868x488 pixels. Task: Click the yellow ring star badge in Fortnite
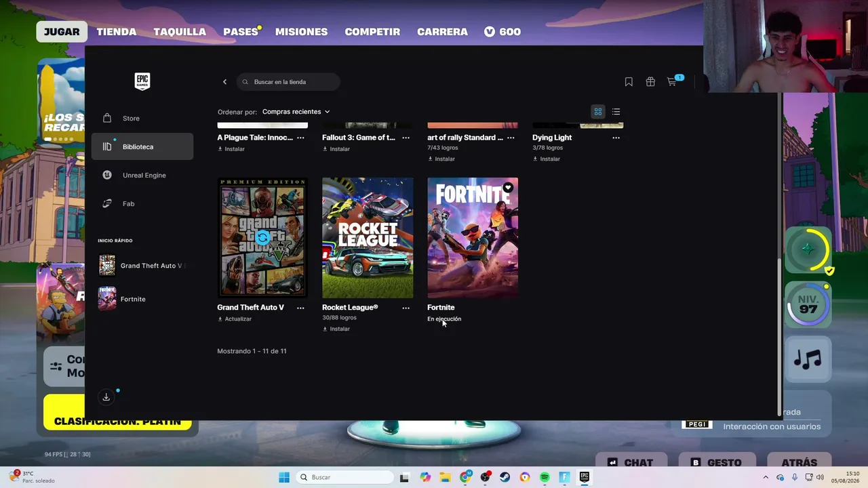pos(808,249)
